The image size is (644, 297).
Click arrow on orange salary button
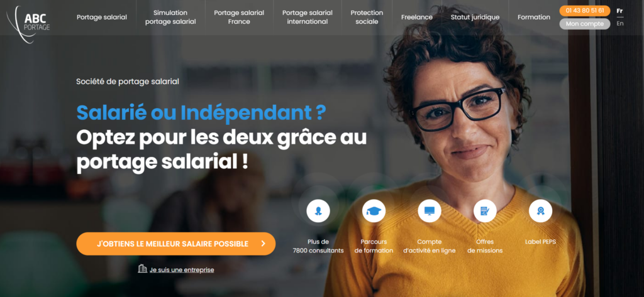(264, 244)
